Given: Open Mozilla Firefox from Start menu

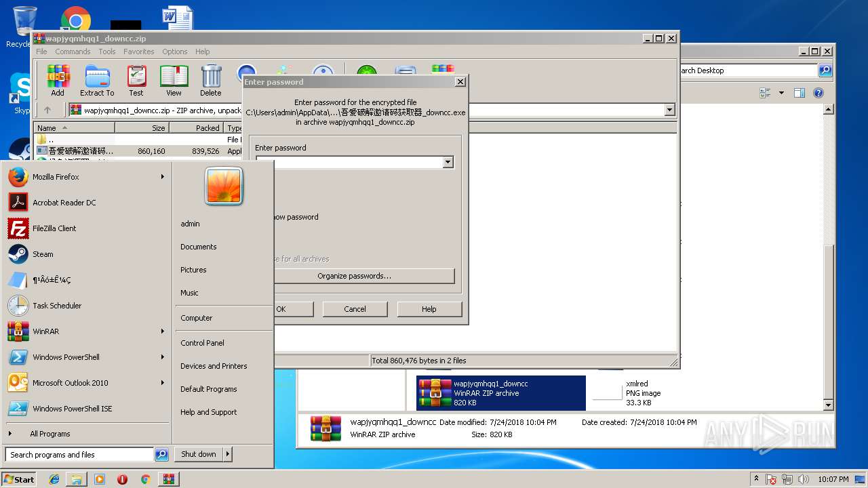Looking at the screenshot, I should click(x=86, y=177).
